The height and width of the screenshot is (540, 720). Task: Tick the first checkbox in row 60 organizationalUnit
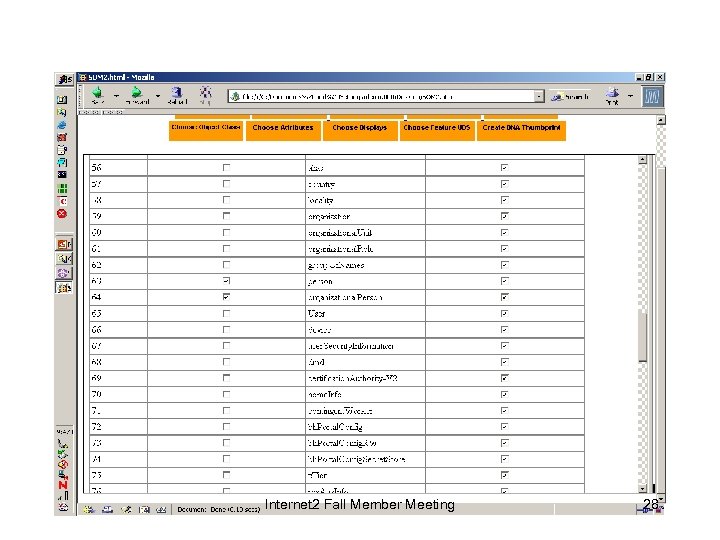226,232
